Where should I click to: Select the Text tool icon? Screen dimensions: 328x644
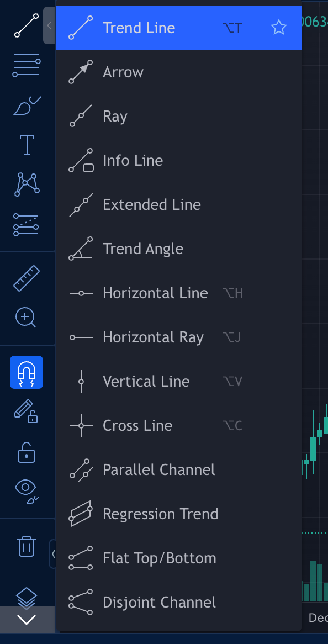click(27, 145)
